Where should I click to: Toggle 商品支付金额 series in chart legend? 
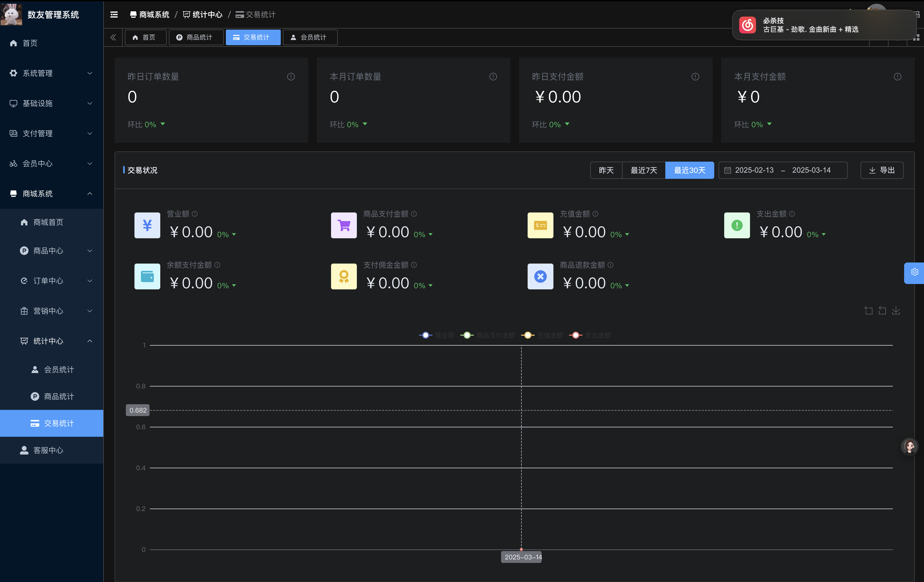488,335
